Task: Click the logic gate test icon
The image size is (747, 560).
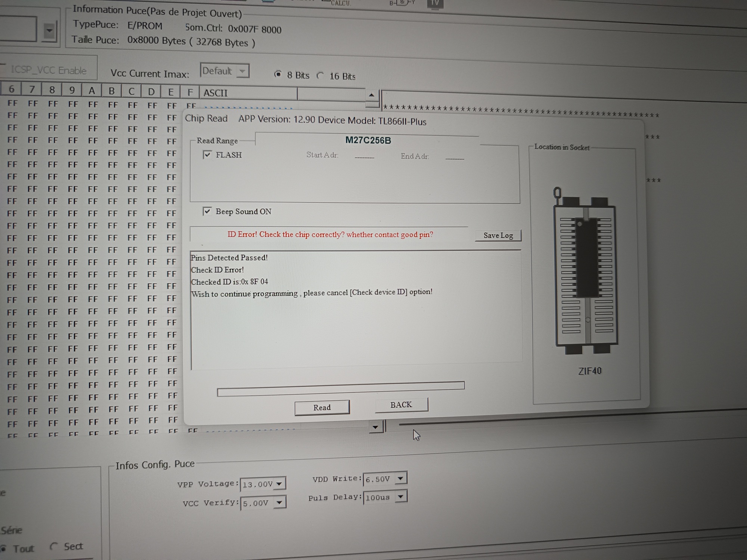Action: 402,3
